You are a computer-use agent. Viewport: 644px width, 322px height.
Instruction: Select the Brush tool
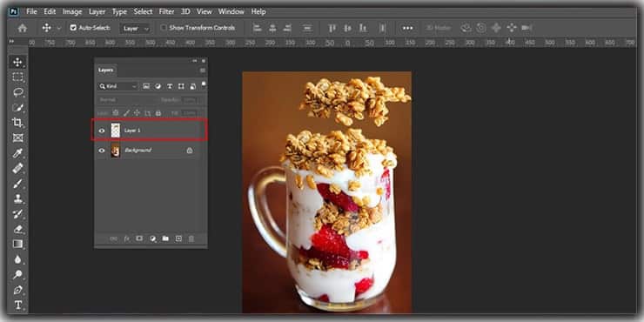(x=17, y=184)
